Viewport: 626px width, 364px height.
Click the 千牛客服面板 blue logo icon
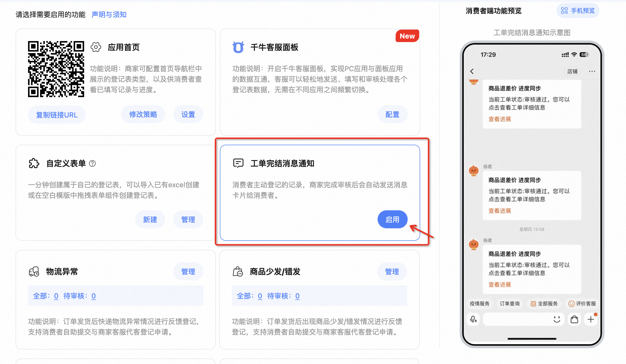coord(238,47)
